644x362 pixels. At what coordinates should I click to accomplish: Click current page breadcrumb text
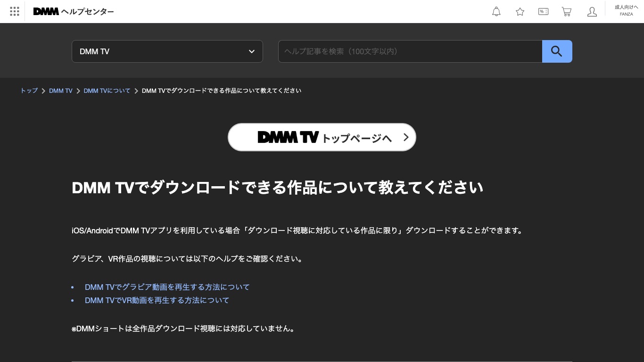coord(222,90)
